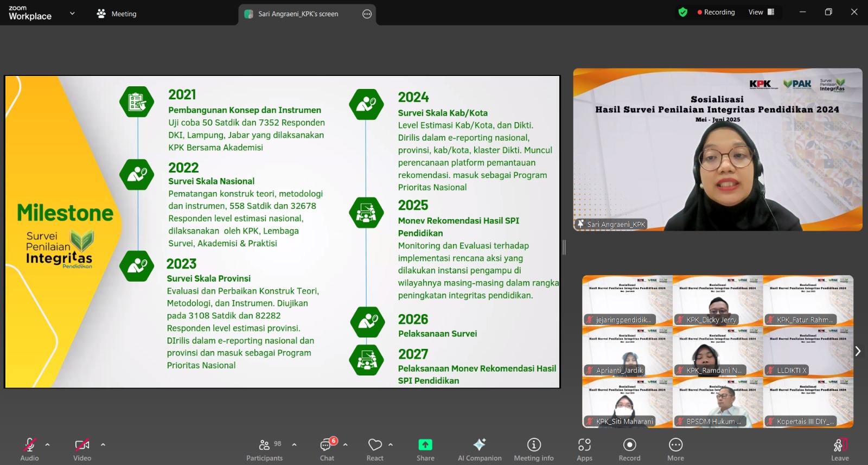The width and height of the screenshot is (868, 465).
Task: Open the Chat panel
Action: click(x=327, y=450)
